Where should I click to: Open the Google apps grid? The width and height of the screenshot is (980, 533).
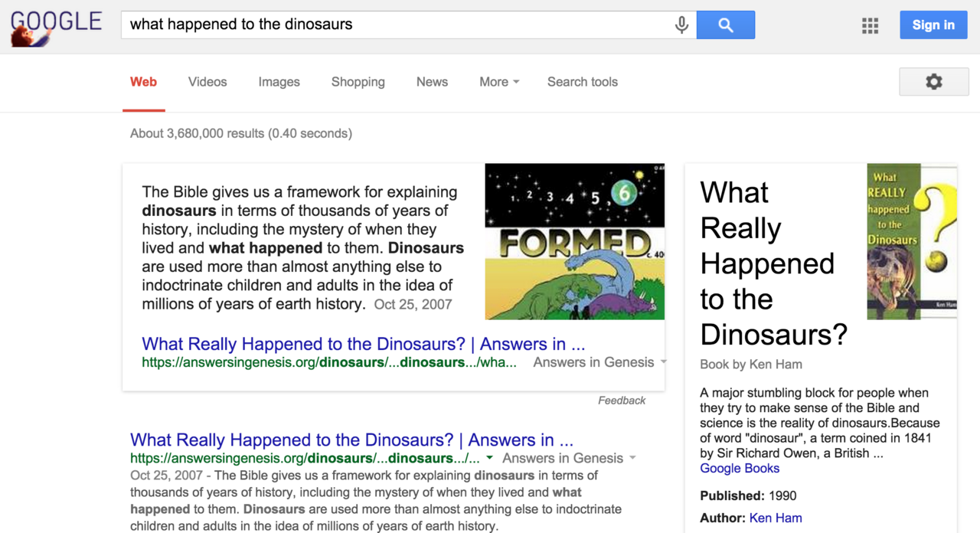[x=870, y=25]
